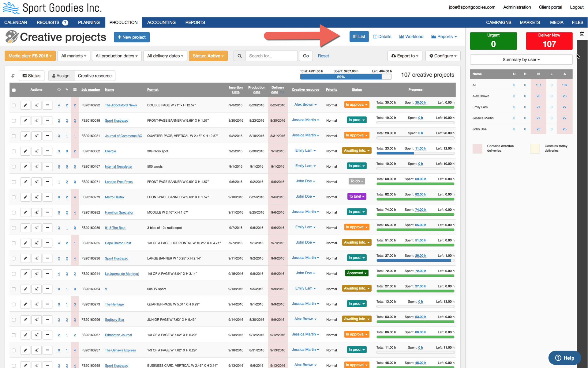Go to the ACCOUNTING tab

(x=161, y=22)
